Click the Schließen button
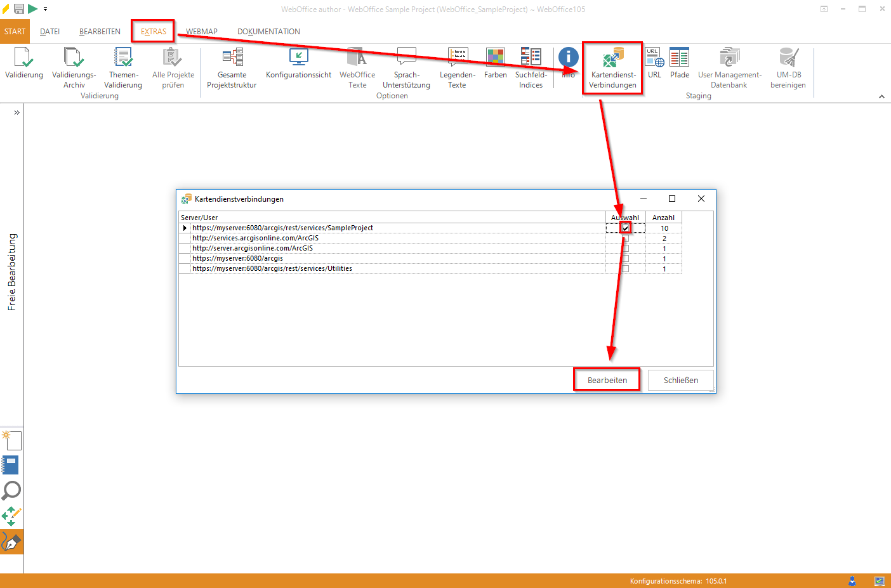891x588 pixels. pyautogui.click(x=680, y=380)
